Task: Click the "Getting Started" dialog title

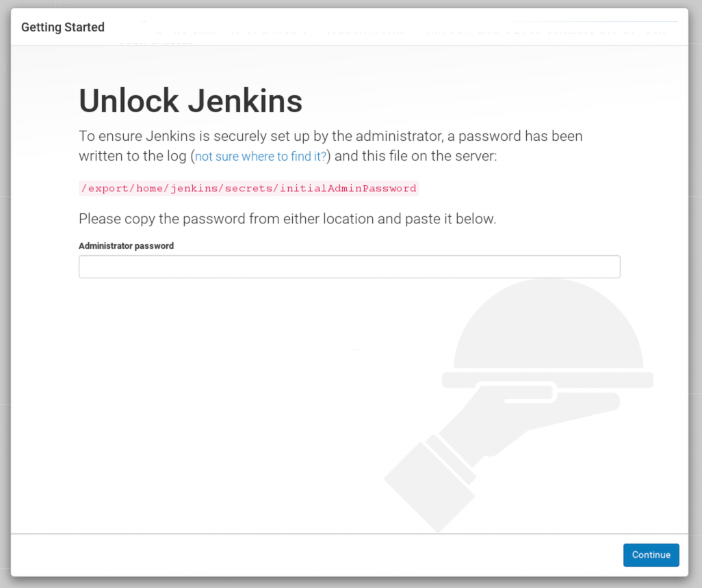Action: coord(63,27)
